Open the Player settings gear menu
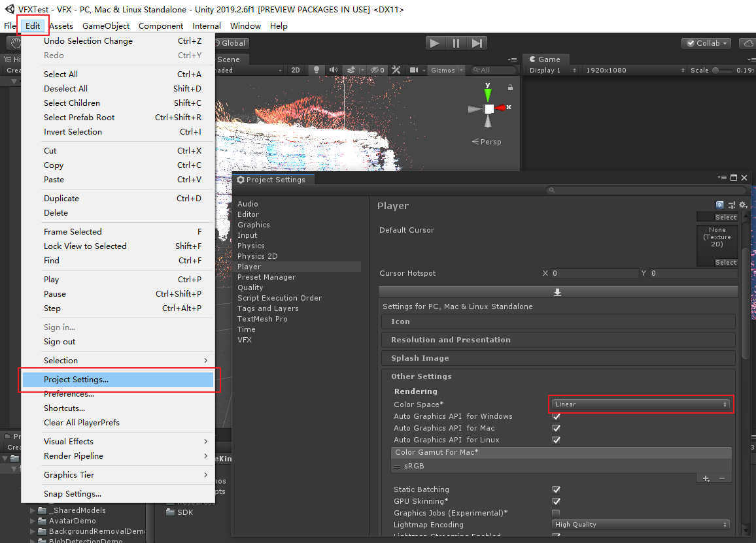The image size is (756, 543). [743, 205]
